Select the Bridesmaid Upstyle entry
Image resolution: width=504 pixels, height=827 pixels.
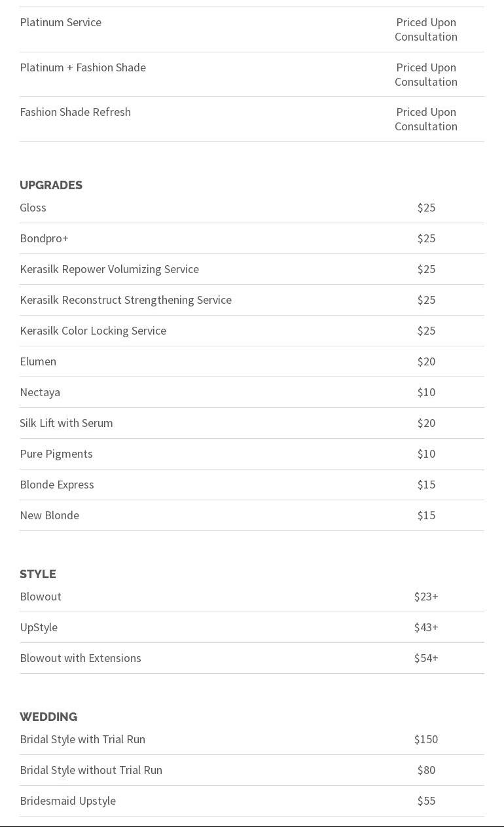pyautogui.click(x=67, y=801)
